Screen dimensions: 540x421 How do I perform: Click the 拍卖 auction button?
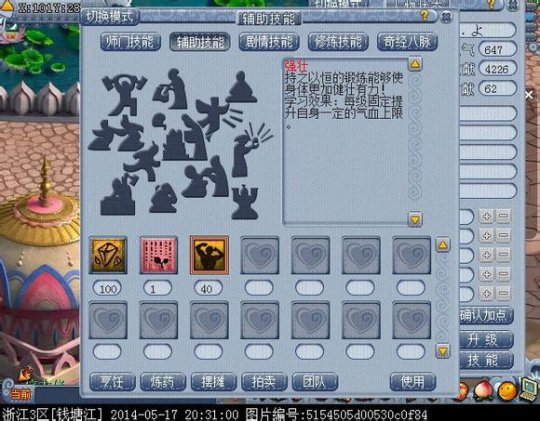264,382
